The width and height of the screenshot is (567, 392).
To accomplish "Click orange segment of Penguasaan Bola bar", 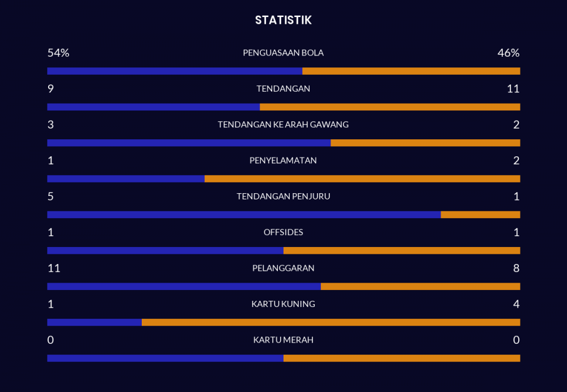I will (411, 71).
